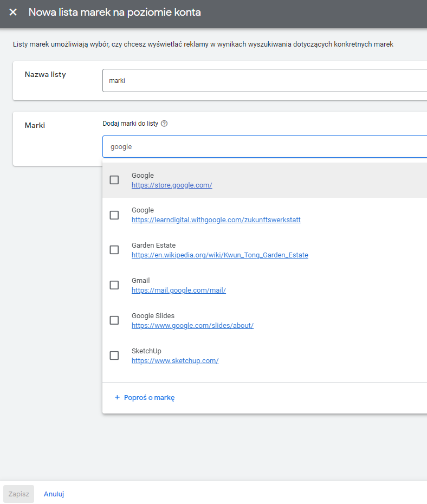Open https://mail.google.com/mail/ link

tap(179, 290)
